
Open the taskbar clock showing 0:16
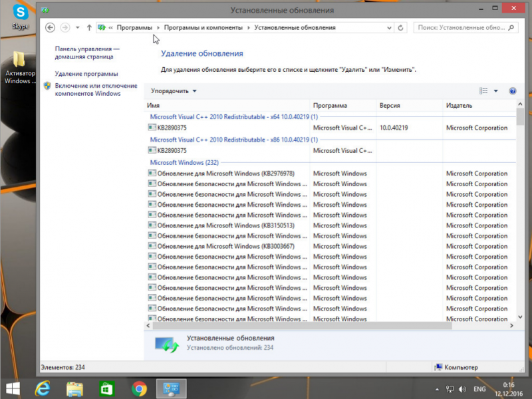coord(509,389)
